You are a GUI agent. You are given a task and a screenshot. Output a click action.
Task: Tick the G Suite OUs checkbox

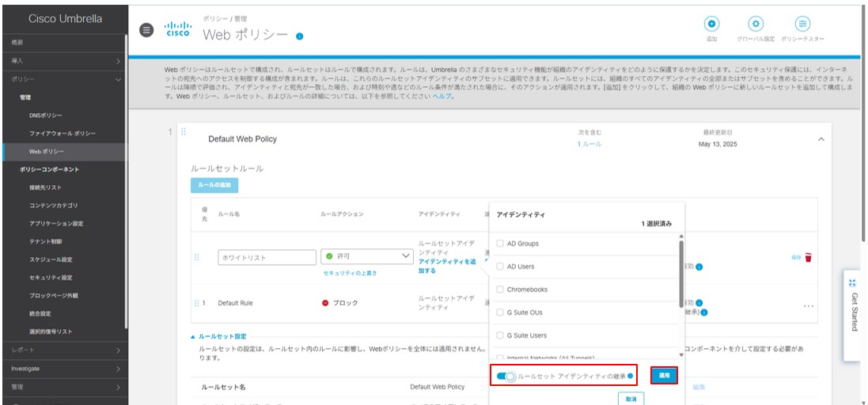[500, 312]
